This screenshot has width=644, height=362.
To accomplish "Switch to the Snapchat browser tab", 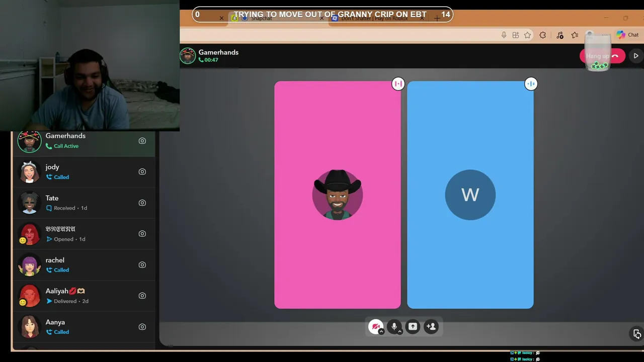I will tap(277, 18).
